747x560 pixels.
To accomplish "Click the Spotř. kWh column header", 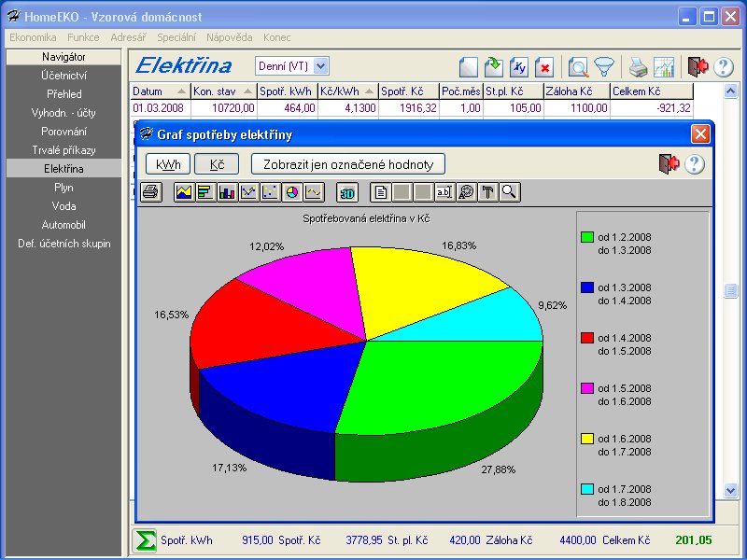I will (288, 91).
